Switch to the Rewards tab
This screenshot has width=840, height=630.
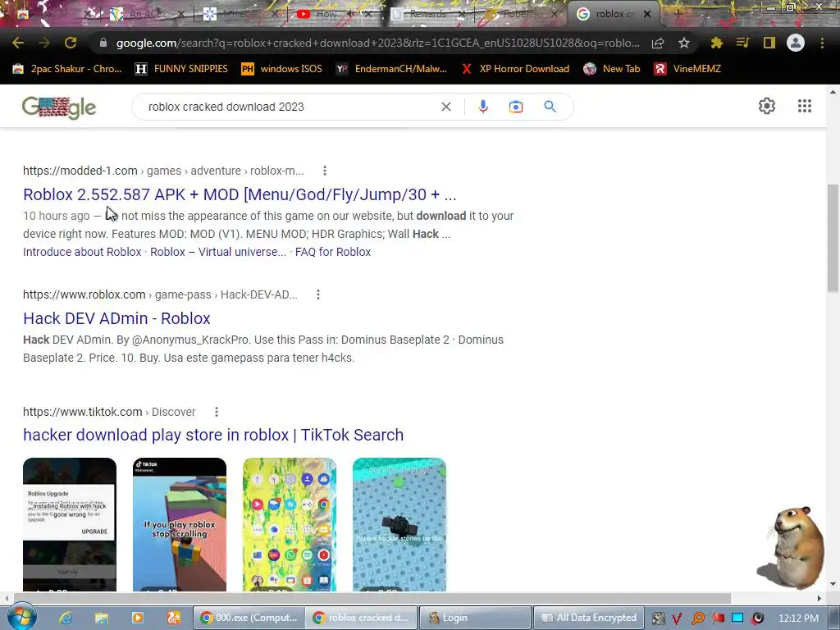(x=428, y=14)
